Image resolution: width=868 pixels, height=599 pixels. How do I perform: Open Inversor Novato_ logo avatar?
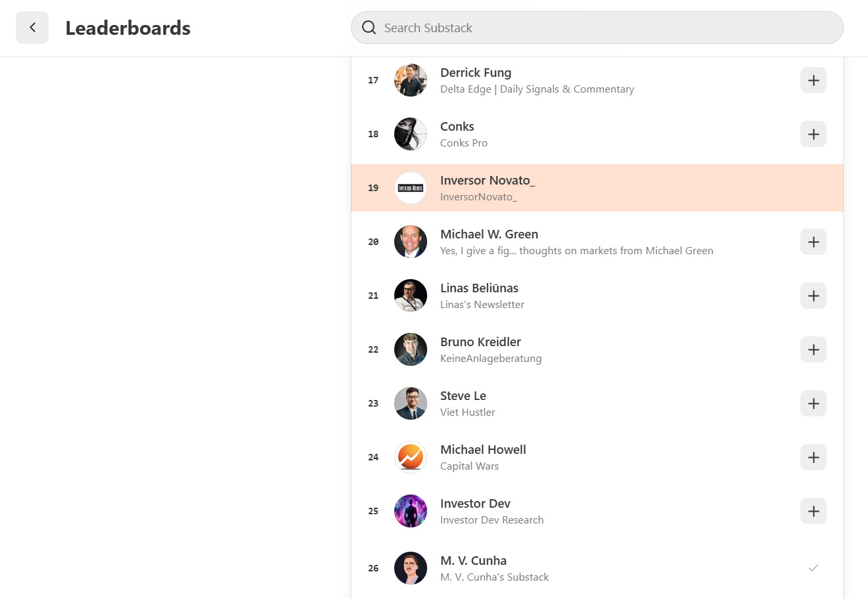point(411,188)
